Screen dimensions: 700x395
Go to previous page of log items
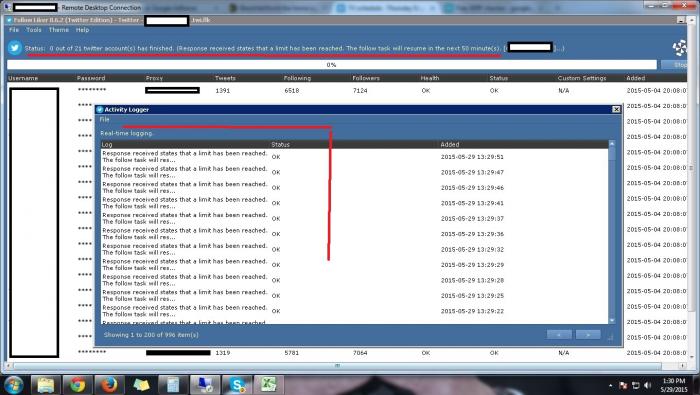click(x=559, y=335)
